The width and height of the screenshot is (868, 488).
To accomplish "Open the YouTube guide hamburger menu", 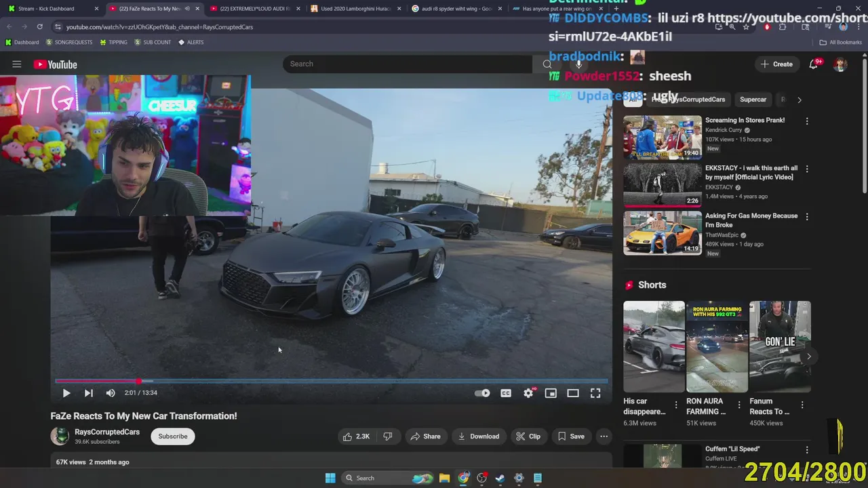I will pyautogui.click(x=17, y=64).
